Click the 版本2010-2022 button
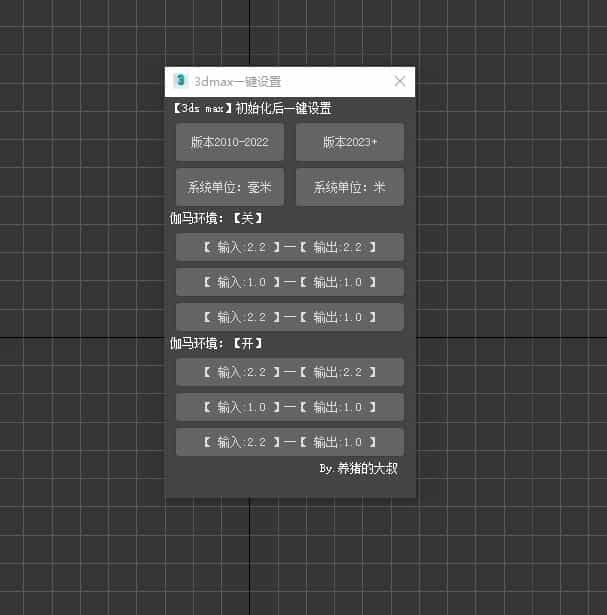607x615 pixels. pyautogui.click(x=230, y=142)
